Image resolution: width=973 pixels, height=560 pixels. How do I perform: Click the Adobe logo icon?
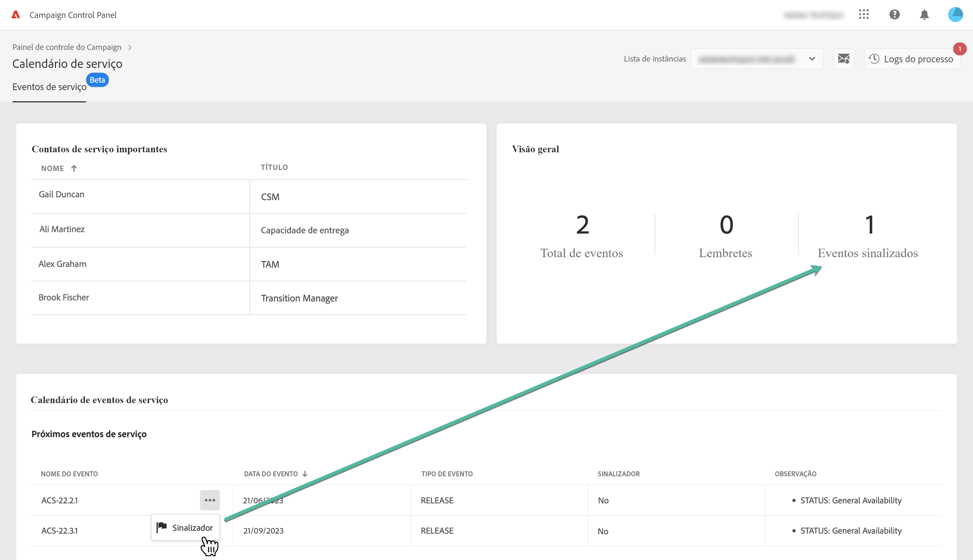pos(16,15)
